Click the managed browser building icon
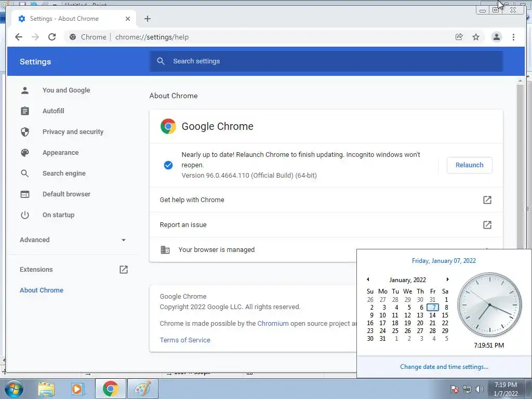 [165, 250]
